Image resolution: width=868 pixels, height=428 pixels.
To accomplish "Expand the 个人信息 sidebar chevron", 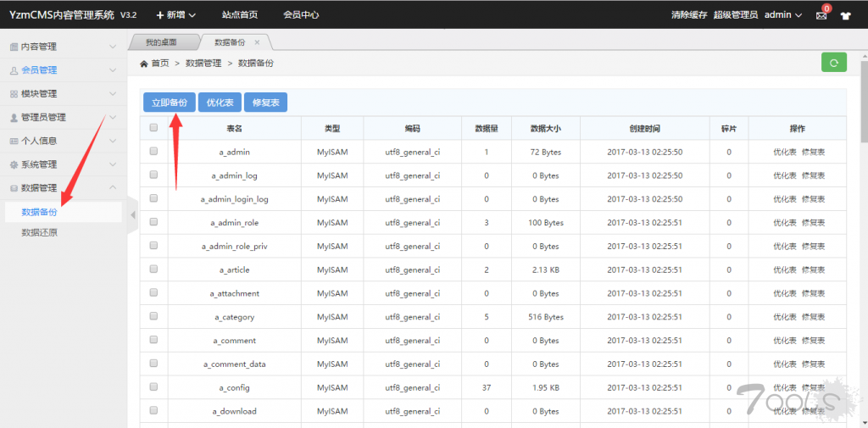I will pos(113,142).
